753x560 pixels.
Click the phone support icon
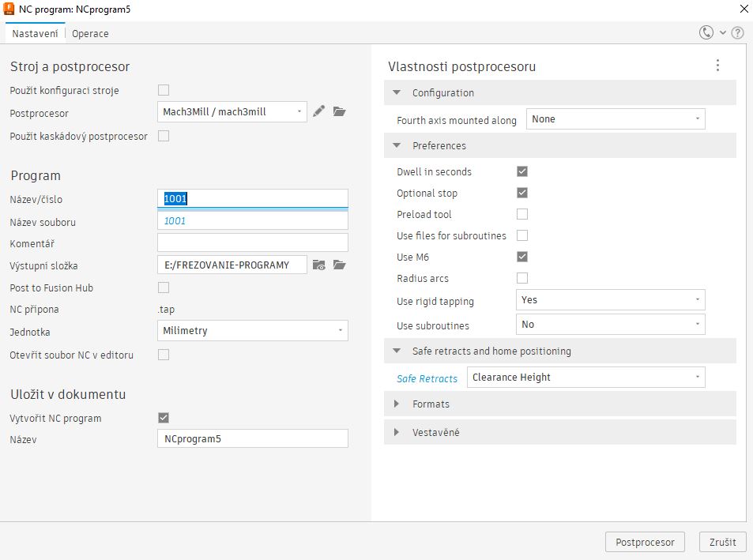(x=706, y=33)
